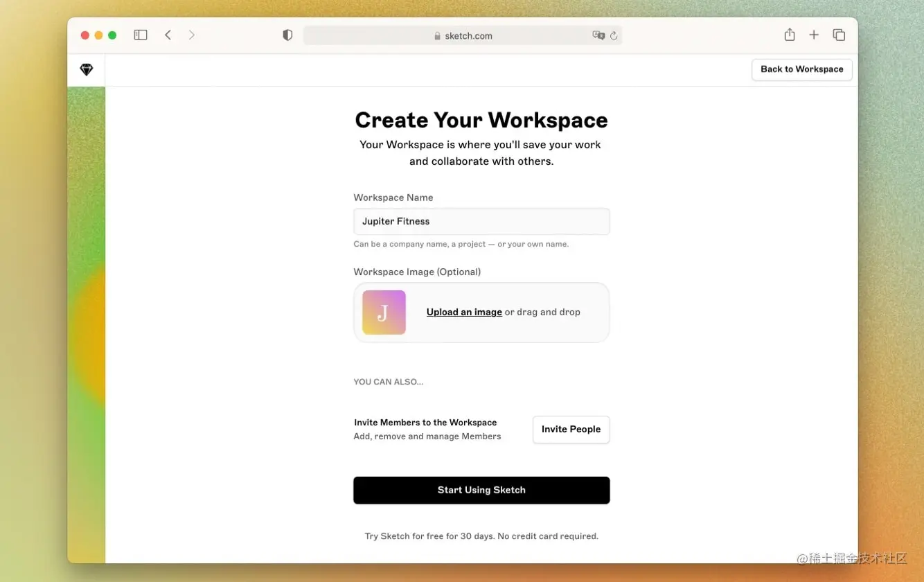Viewport: 924px width, 582px height.
Task: Click the translate icon in address bar
Action: point(598,35)
